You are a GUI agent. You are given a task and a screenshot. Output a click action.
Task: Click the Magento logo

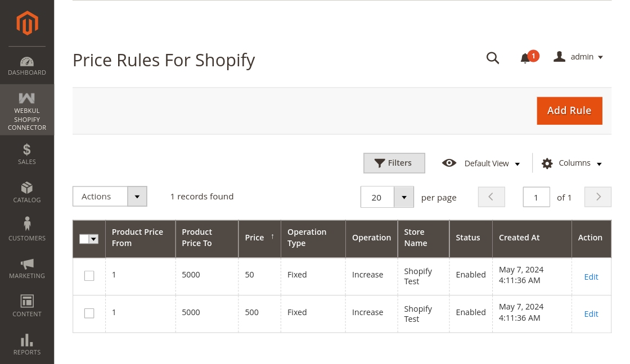(x=27, y=23)
